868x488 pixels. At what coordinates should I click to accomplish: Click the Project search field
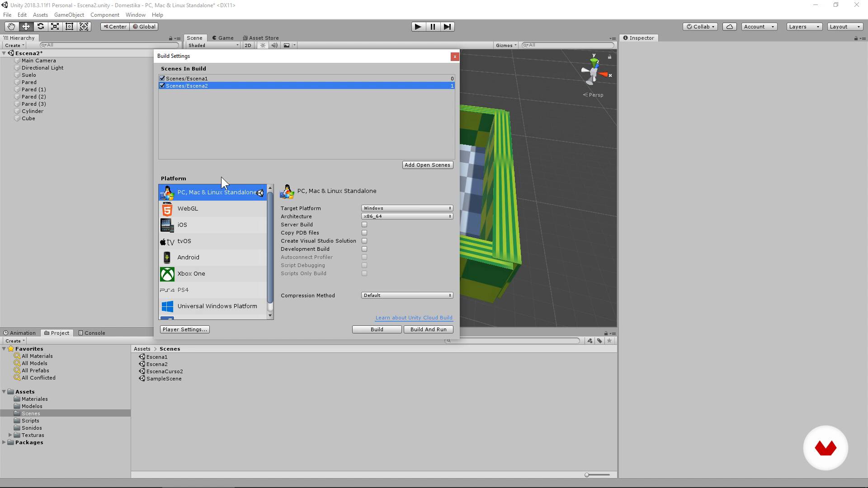pos(512,341)
